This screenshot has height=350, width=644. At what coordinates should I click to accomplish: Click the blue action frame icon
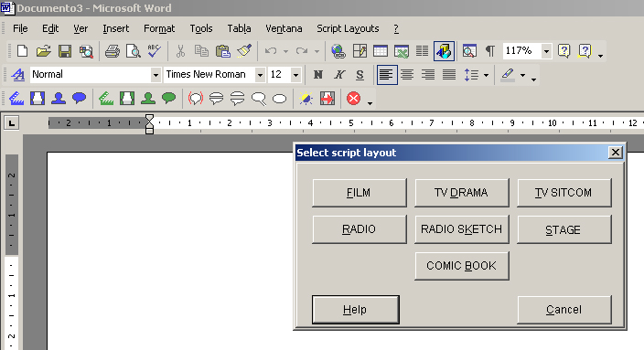pyautogui.click(x=38, y=99)
